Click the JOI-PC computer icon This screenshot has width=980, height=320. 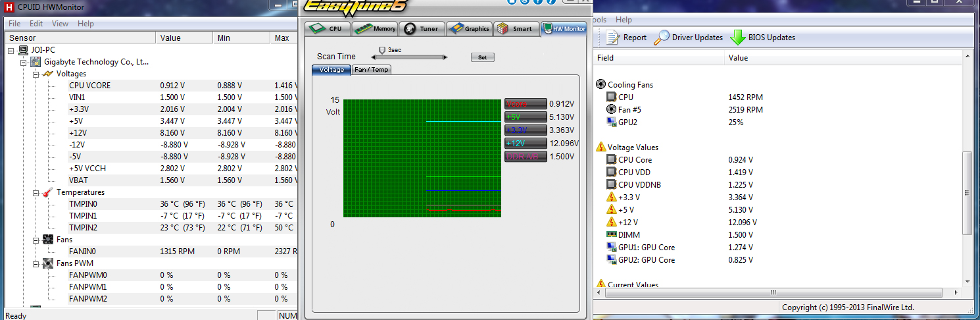coord(23,50)
